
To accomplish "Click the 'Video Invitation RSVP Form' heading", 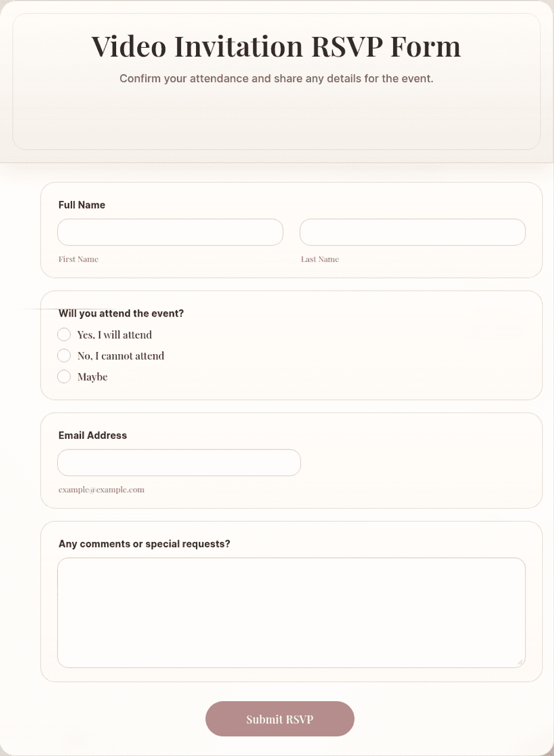I will tap(276, 47).
